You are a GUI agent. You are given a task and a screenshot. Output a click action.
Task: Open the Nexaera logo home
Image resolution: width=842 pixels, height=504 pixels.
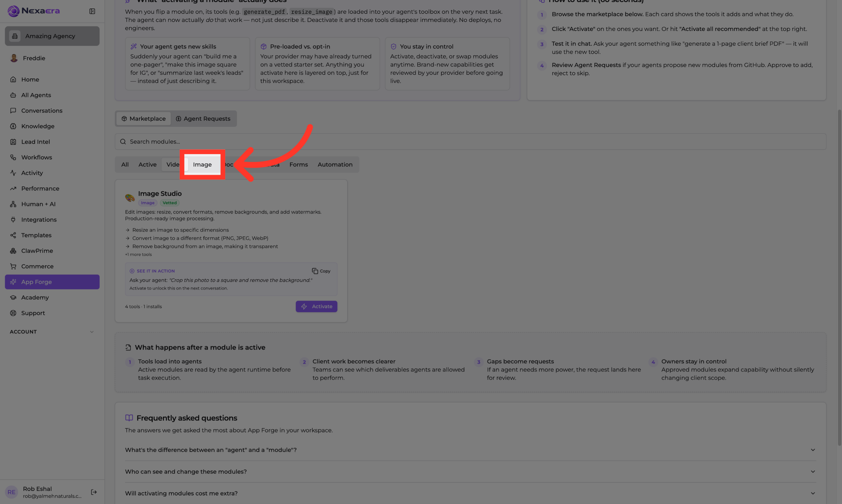pos(34,11)
